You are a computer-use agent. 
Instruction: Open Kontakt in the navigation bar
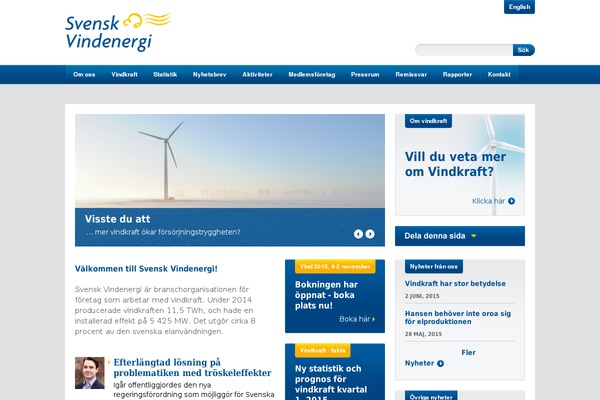(x=499, y=75)
